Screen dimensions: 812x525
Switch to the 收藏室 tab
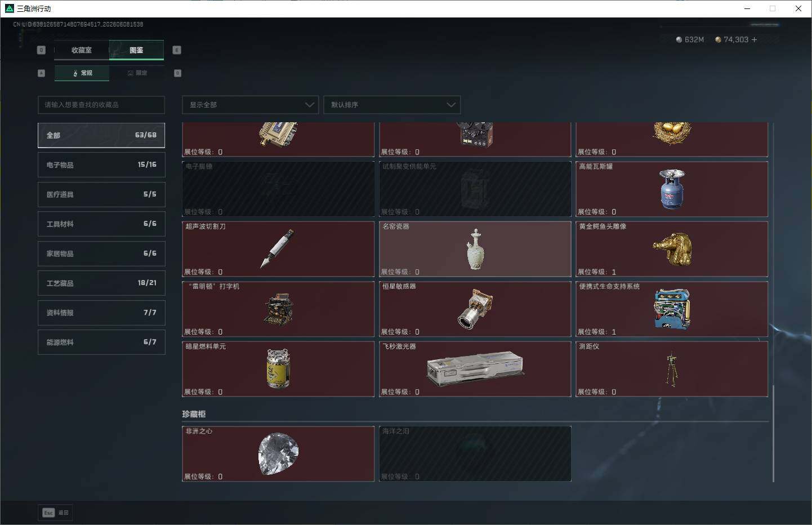(81, 50)
